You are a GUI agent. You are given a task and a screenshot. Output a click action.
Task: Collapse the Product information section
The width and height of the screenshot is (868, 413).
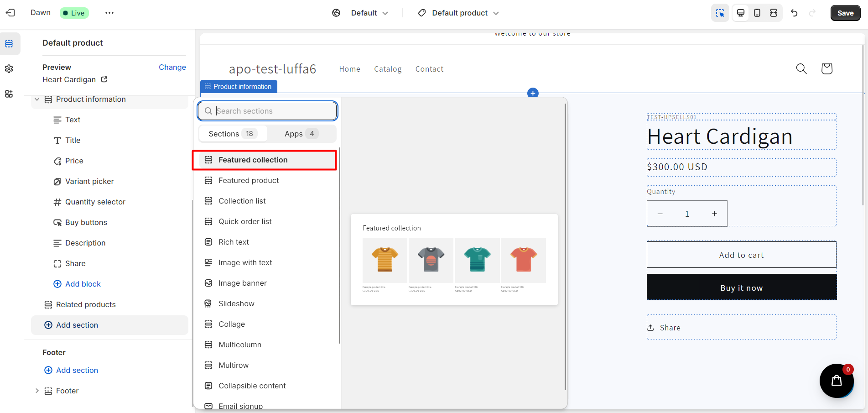tap(37, 99)
